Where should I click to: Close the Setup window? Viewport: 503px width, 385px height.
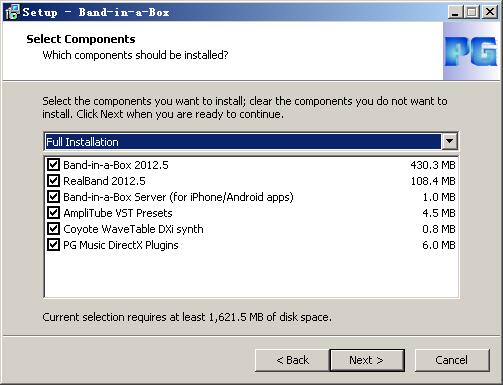pyautogui.click(x=490, y=12)
